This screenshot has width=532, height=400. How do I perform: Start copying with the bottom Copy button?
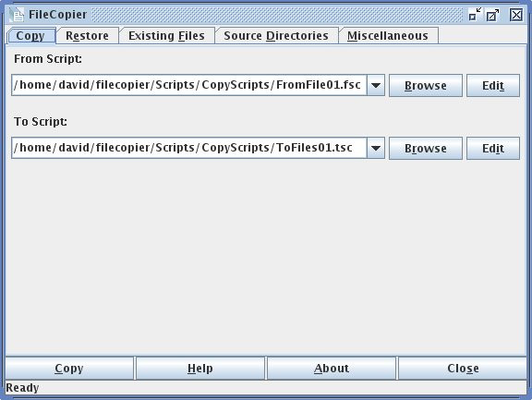point(69,368)
